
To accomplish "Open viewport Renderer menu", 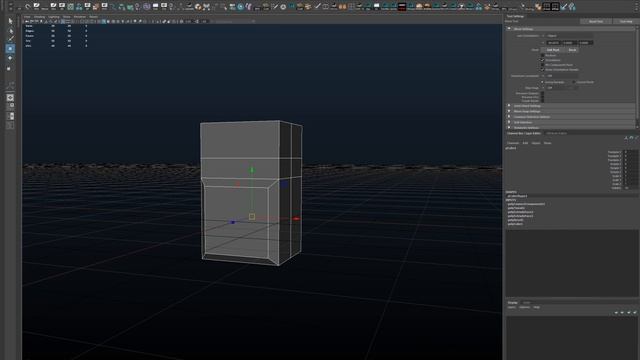I will 80,17.
